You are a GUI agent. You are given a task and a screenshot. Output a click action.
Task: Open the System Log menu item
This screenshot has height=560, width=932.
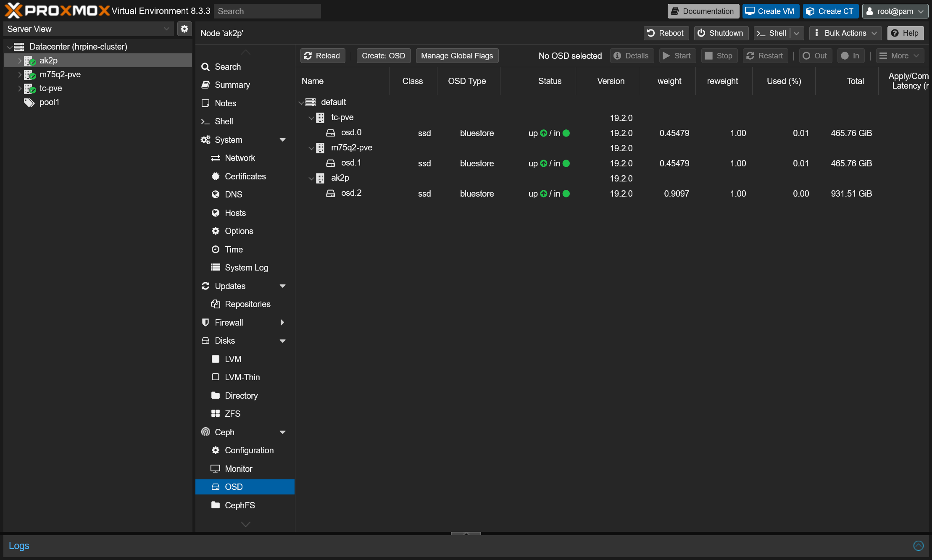[x=245, y=268]
